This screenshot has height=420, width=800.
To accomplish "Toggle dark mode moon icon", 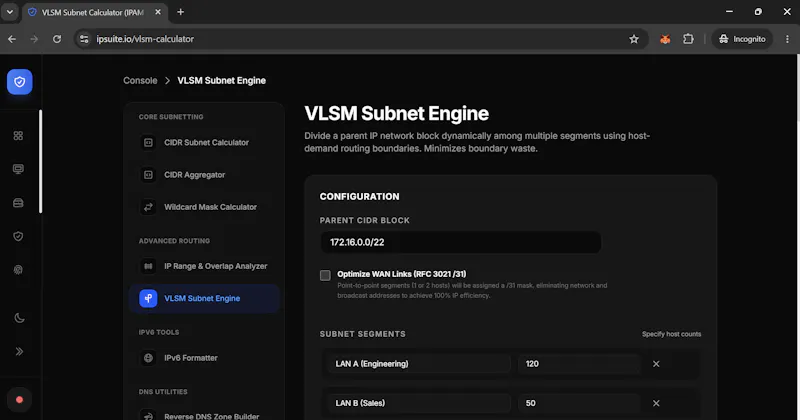I will [x=19, y=318].
